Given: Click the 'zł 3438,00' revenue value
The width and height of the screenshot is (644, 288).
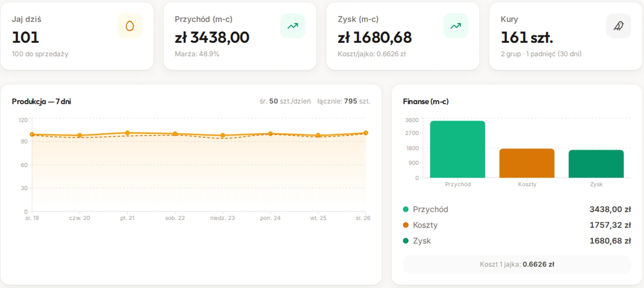Looking at the screenshot, I should [212, 38].
